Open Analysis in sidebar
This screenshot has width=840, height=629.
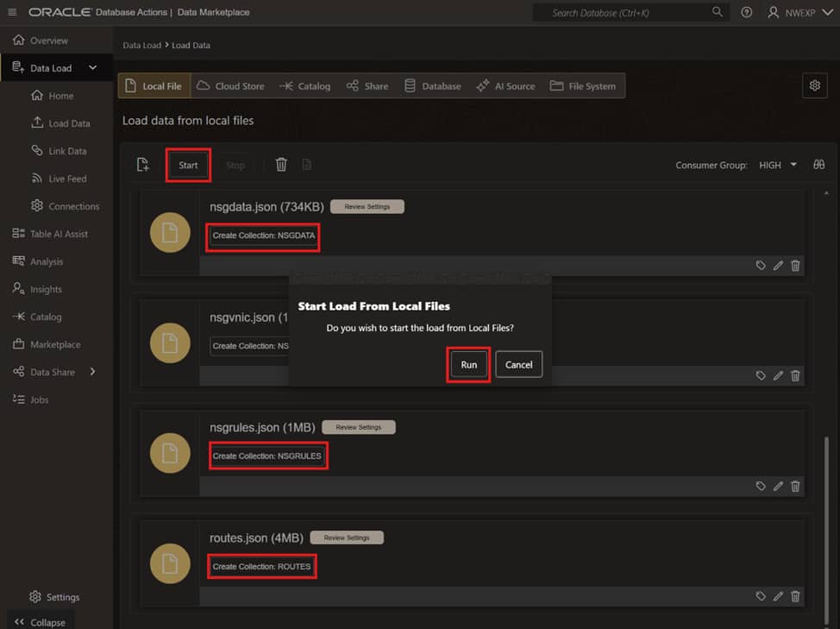click(37, 261)
